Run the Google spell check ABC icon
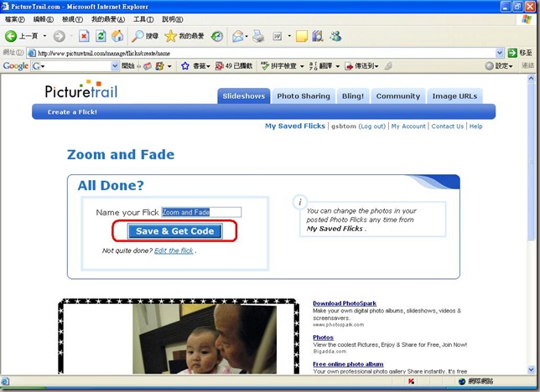 264,65
